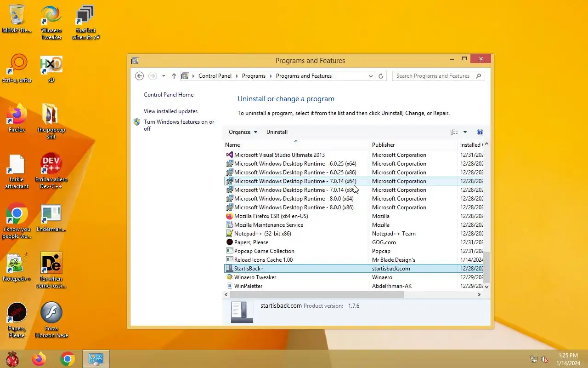The width and height of the screenshot is (588, 368).
Task: Open the Organize dropdown menu
Action: (x=243, y=132)
